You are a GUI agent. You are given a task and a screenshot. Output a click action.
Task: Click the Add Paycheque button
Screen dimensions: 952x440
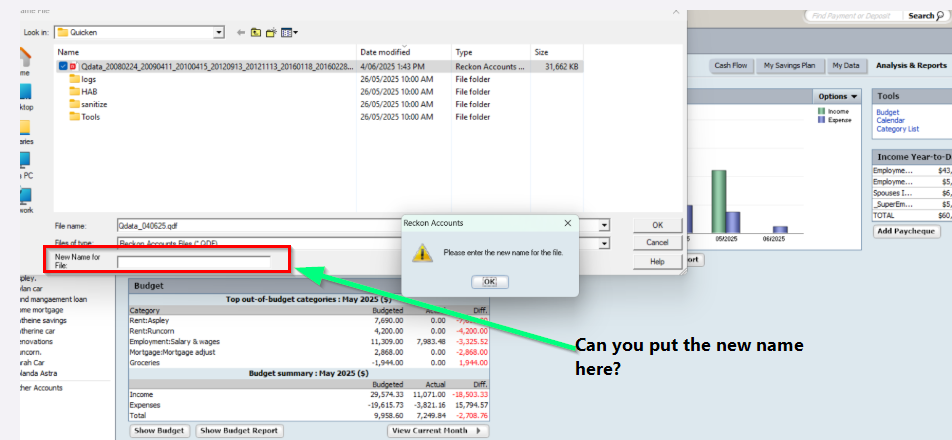[x=906, y=231]
